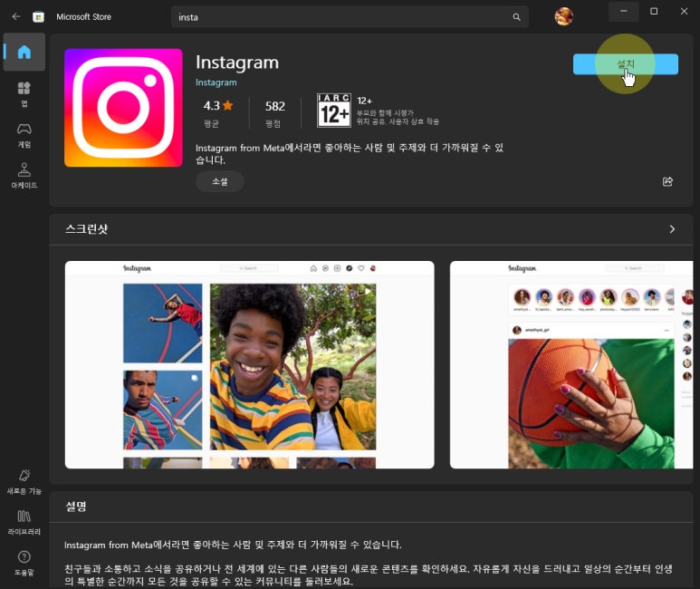Click the '12+' age rating text
The image size is (700, 589).
(x=364, y=101)
